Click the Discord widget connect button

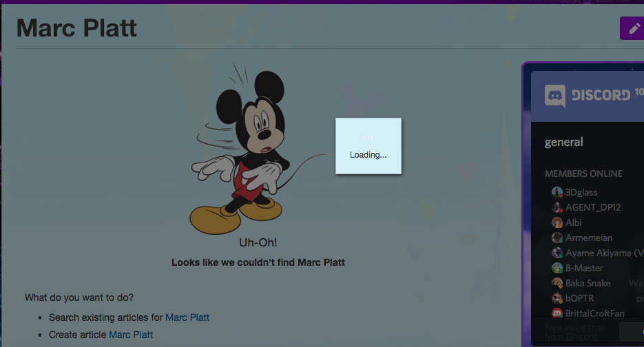coord(632,332)
